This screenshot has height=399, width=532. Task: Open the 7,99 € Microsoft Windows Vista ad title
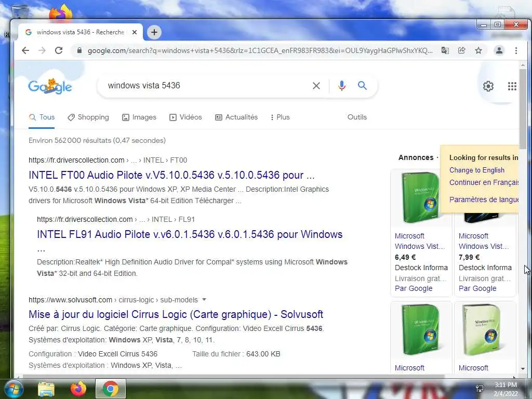pos(484,241)
